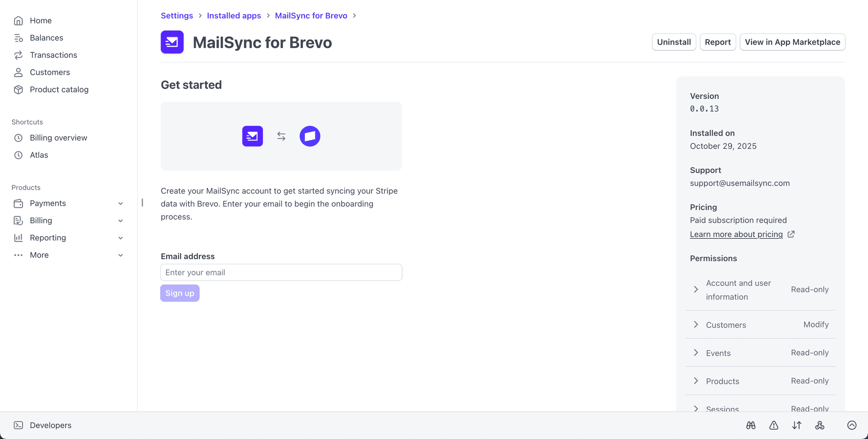
Task: Navigate to Installed apps breadcrumb
Action: point(234,15)
